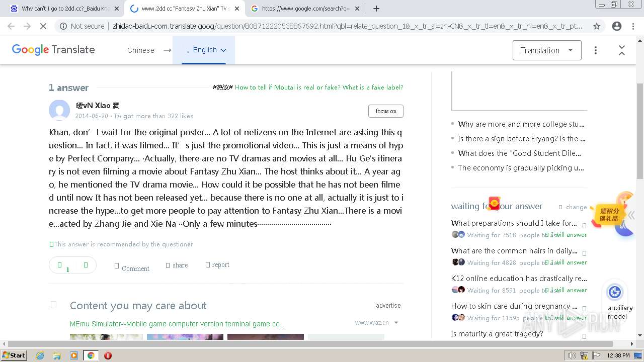The height and width of the screenshot is (362, 644).
Task: Open the Comment section of the answer
Action: [x=132, y=268]
